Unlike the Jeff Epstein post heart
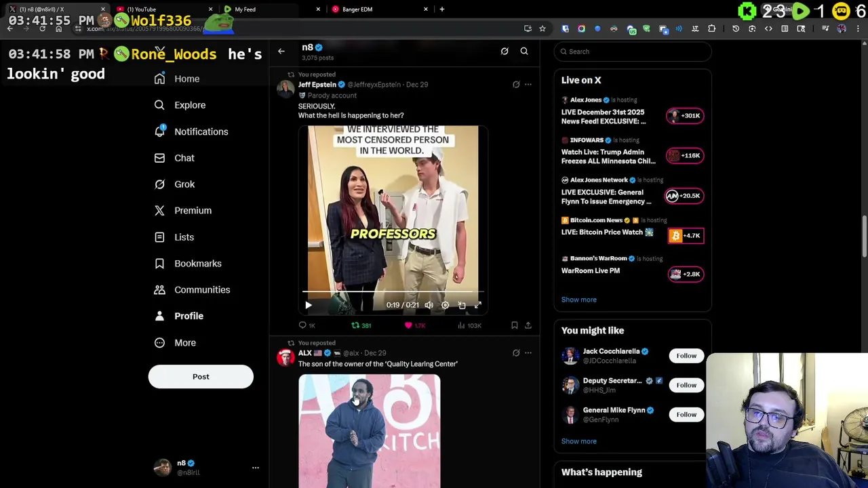Viewport: 868px width, 488px height. (x=414, y=326)
